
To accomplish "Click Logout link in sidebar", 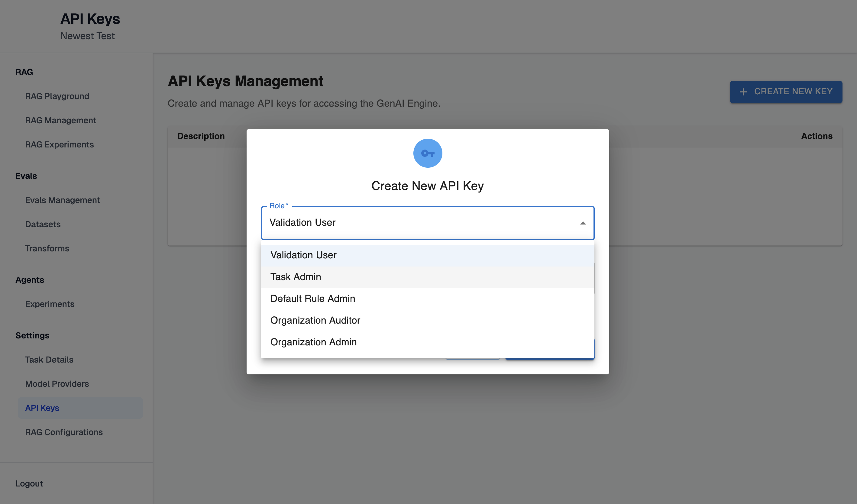I will pos(29,483).
